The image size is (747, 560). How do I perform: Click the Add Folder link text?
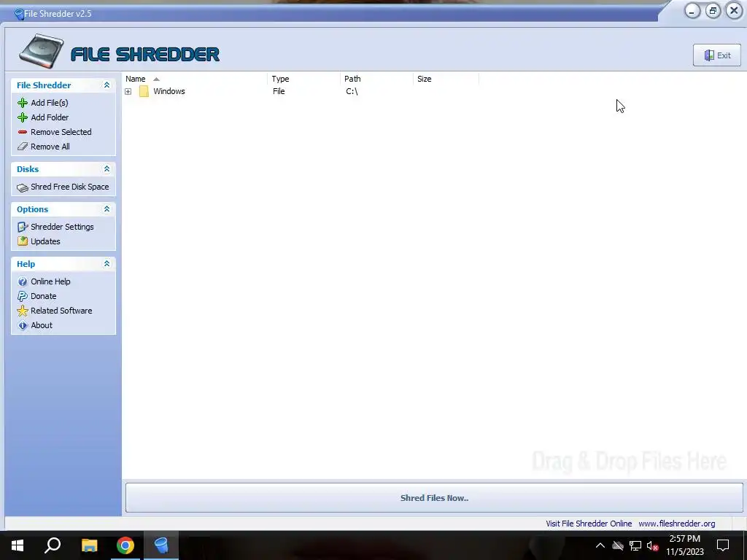50,117
